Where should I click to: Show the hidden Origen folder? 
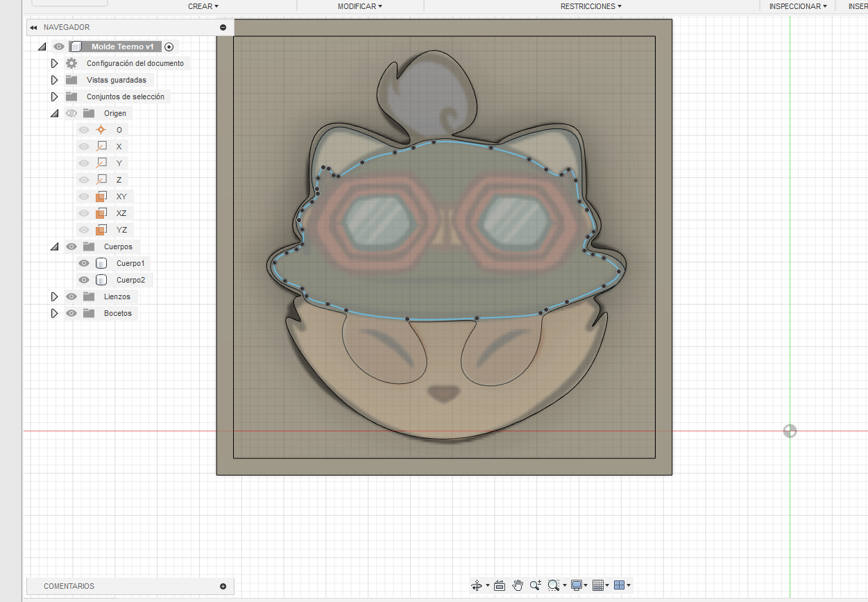pos(71,113)
